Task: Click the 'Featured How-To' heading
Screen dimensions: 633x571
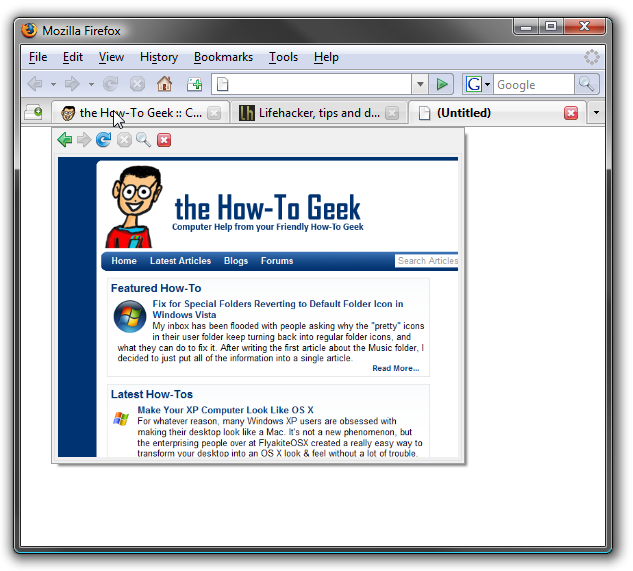Action: 156,288
